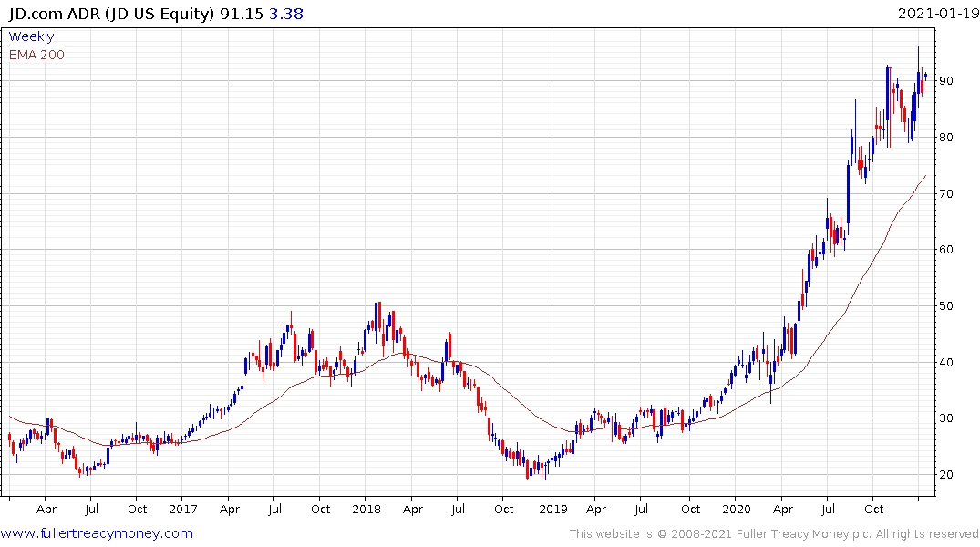Click the 2020 year label on the time axis

click(x=737, y=510)
